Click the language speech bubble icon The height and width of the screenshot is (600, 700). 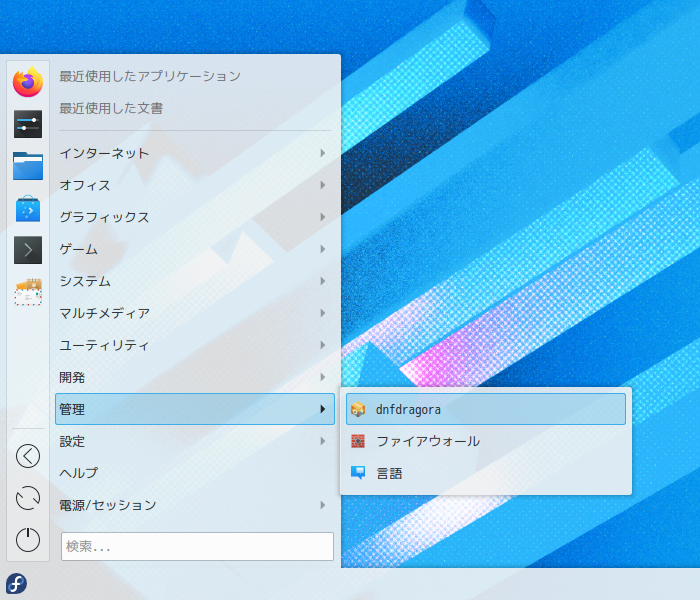[x=358, y=473]
